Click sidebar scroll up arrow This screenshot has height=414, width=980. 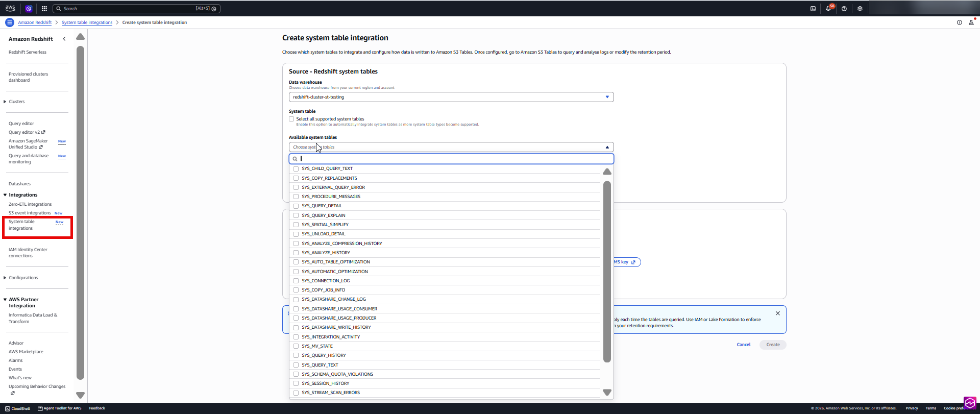pyautogui.click(x=80, y=37)
